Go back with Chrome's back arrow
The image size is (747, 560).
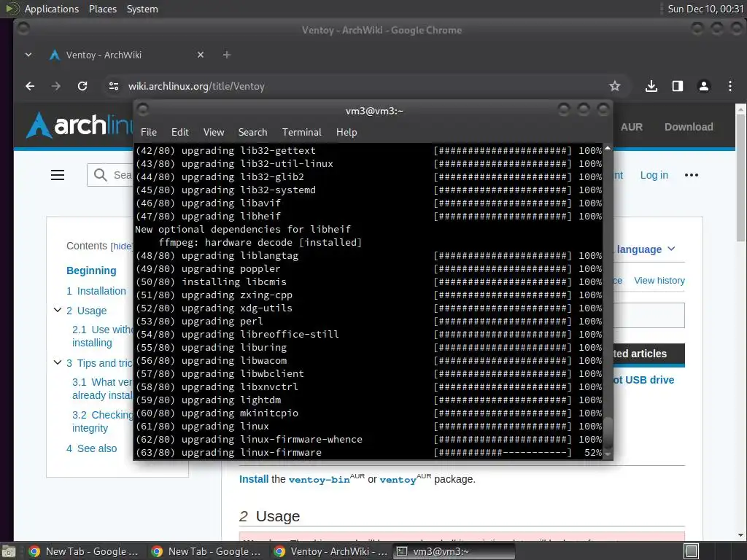click(30, 86)
